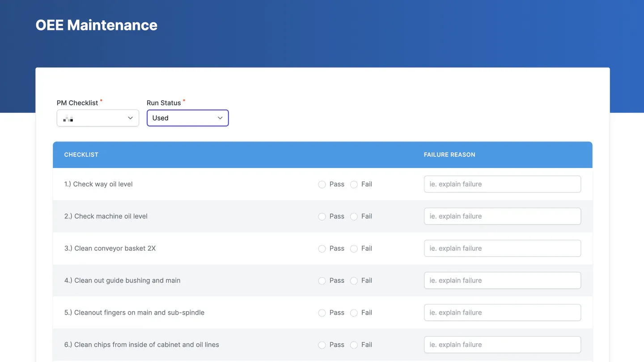The height and width of the screenshot is (362, 644).
Task: Click '6.) Clean chips from inside of cabinet' text
Action: coord(142,345)
